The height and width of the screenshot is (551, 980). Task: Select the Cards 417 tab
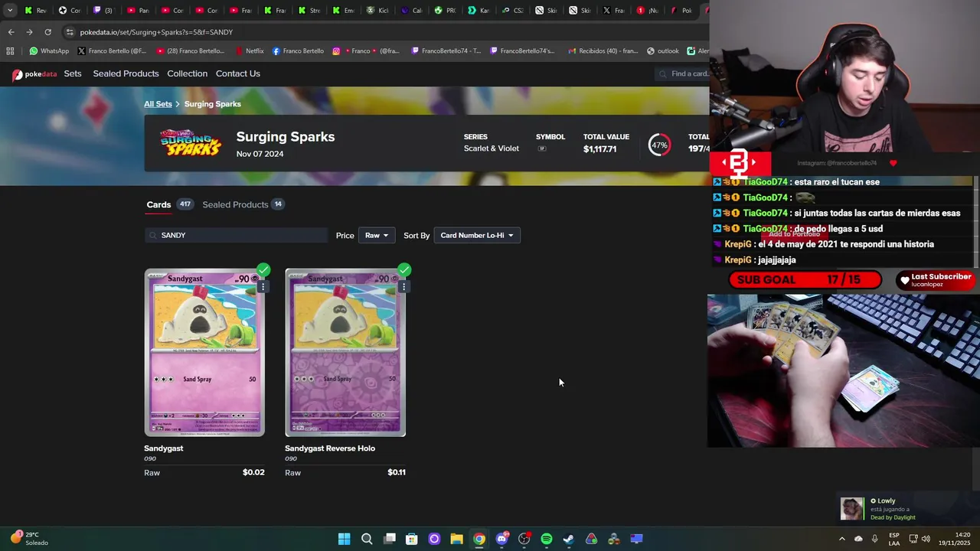(169, 204)
